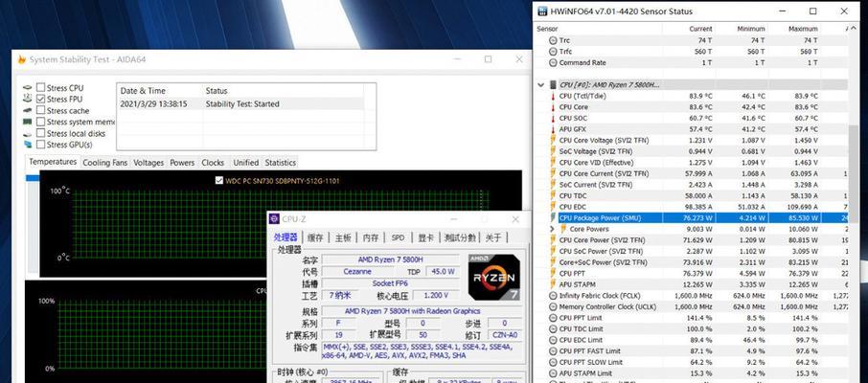This screenshot has height=383, width=868.
Task: Click the Trfc clock icon
Action: point(553,52)
